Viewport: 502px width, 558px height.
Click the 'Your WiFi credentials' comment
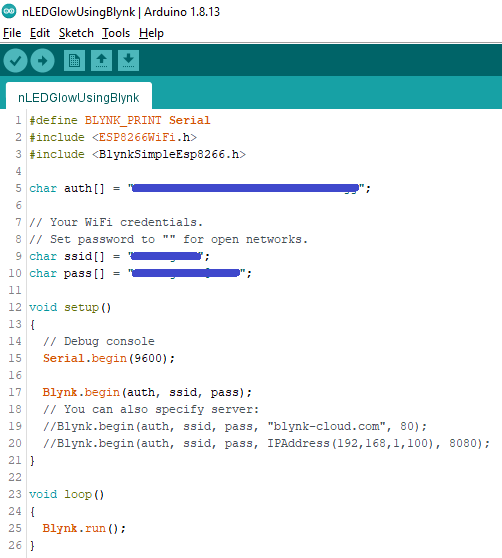(116, 222)
